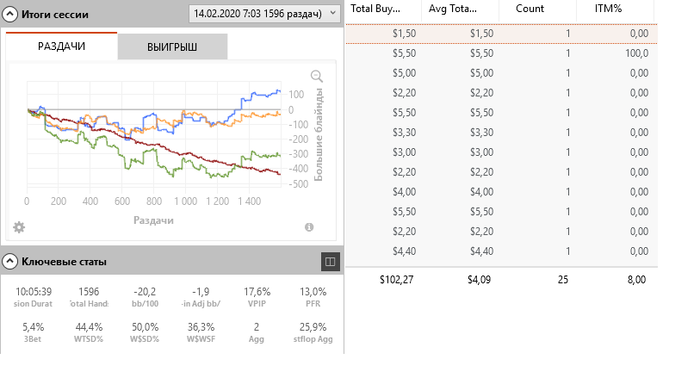The width and height of the screenshot is (700, 378).
Task: Switch to the ВЫИГРЫШ tab
Action: (172, 47)
